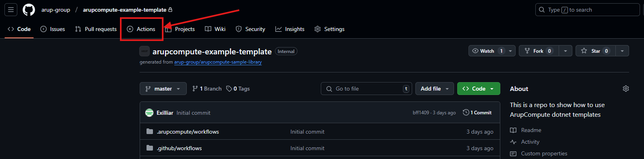
Task: Switch to the Code tab
Action: coord(19,29)
